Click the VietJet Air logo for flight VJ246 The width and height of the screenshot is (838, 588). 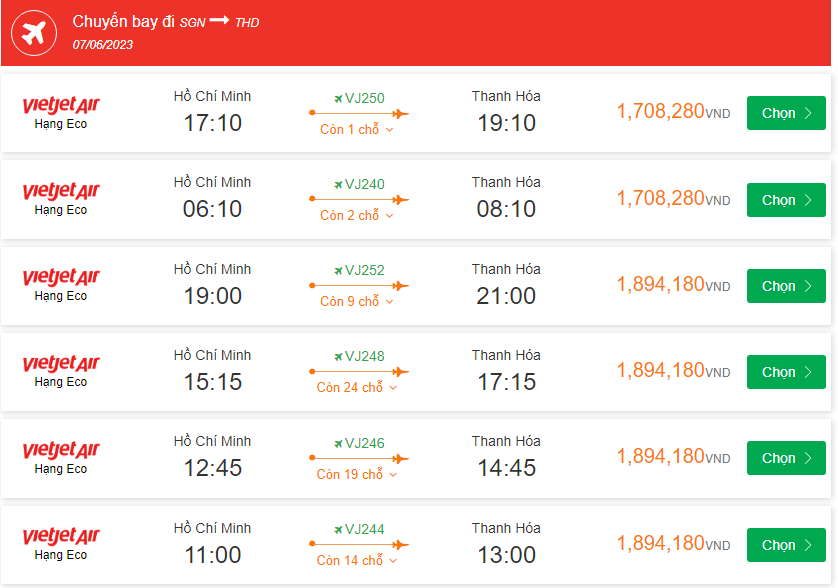pyautogui.click(x=61, y=450)
